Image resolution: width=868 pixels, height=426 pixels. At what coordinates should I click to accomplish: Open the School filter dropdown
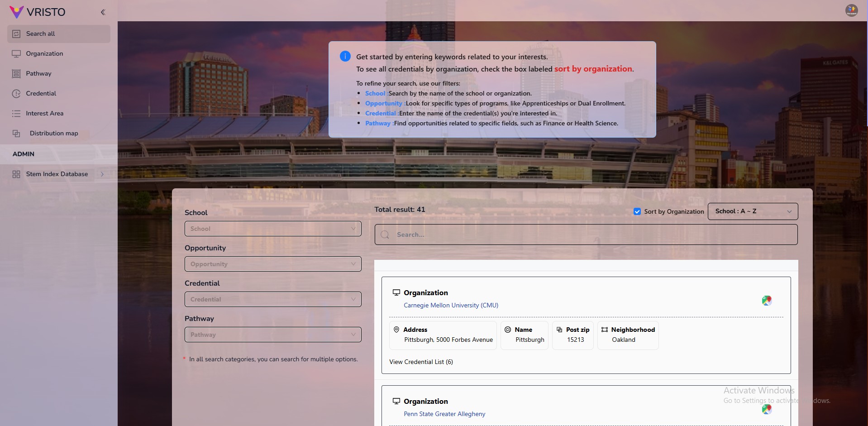pos(273,229)
